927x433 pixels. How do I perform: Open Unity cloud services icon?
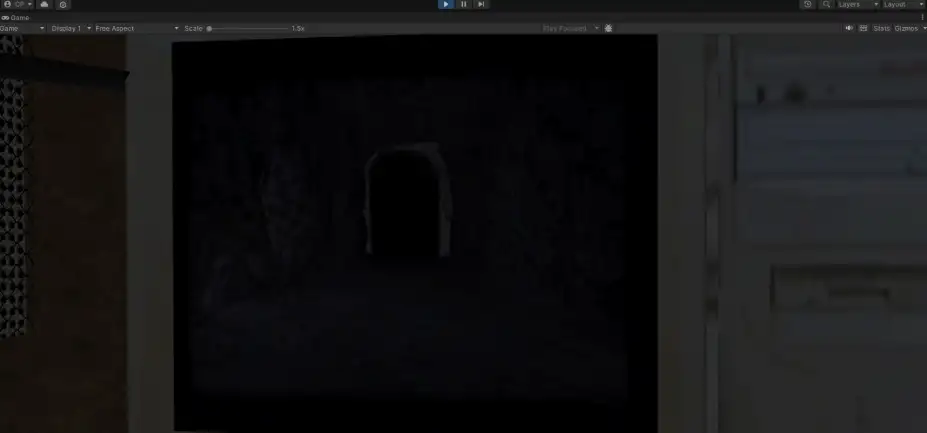pyautogui.click(x=44, y=4)
